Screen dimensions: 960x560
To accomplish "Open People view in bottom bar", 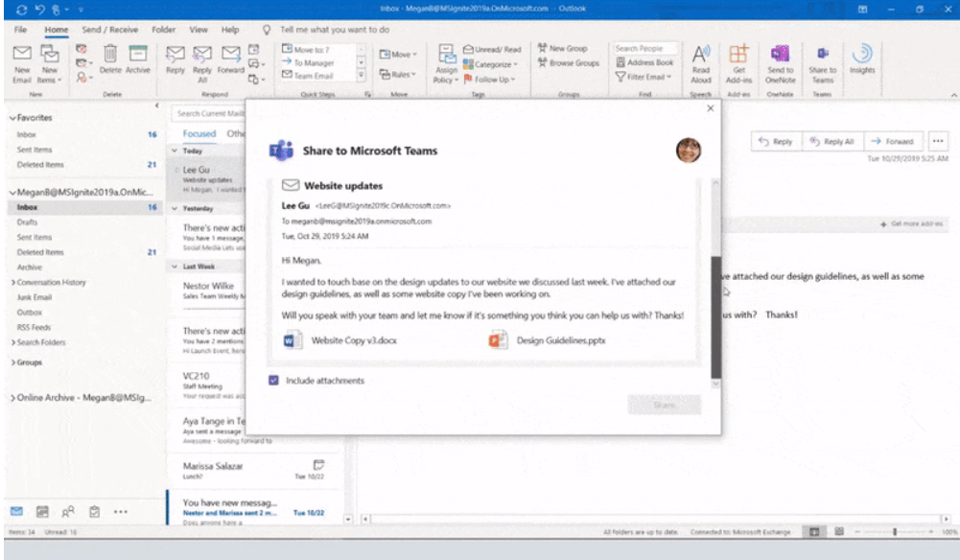I will [x=69, y=512].
